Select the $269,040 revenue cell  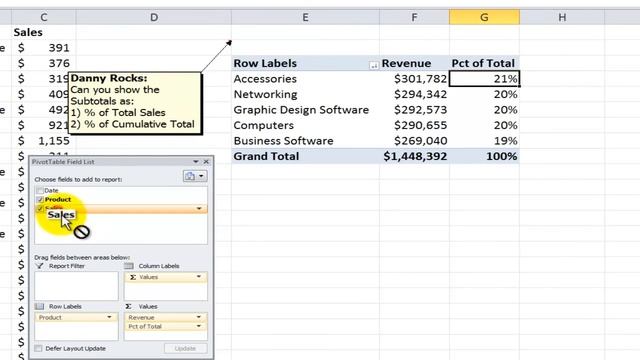click(x=414, y=141)
